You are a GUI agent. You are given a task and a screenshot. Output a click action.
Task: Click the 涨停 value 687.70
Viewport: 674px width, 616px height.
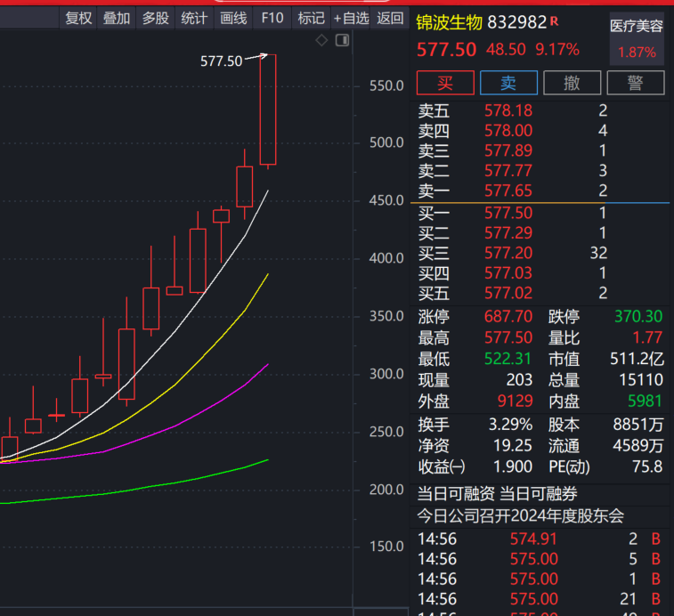508,317
